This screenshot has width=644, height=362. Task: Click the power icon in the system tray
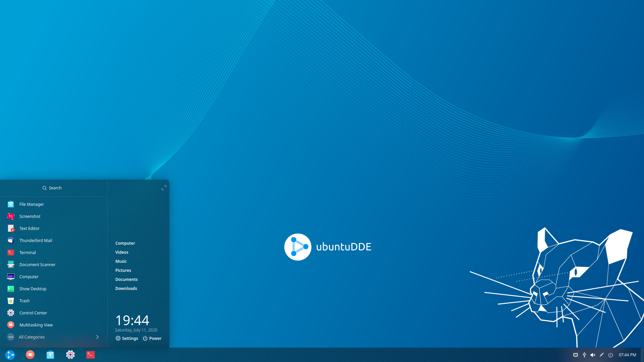point(610,355)
